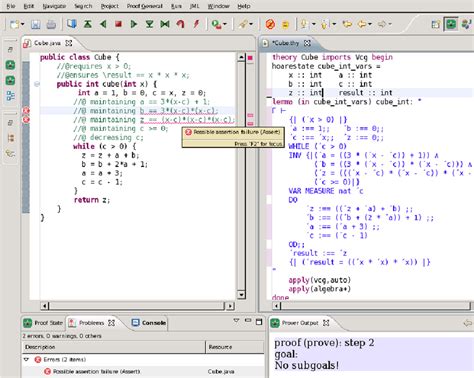Open the Window menu

pyautogui.click(x=218, y=6)
